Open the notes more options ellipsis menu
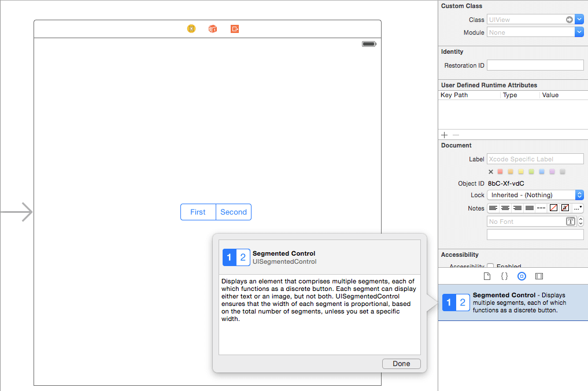Viewport: 588px width, 391px height. coord(578,208)
